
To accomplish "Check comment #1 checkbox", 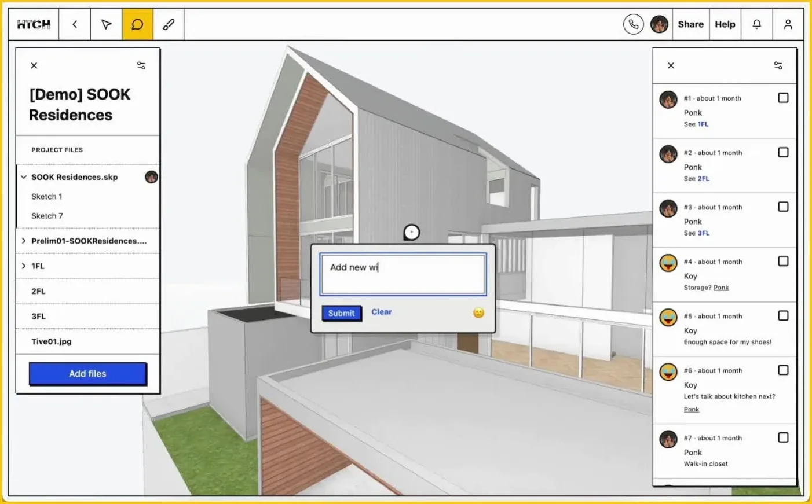I will pyautogui.click(x=783, y=98).
